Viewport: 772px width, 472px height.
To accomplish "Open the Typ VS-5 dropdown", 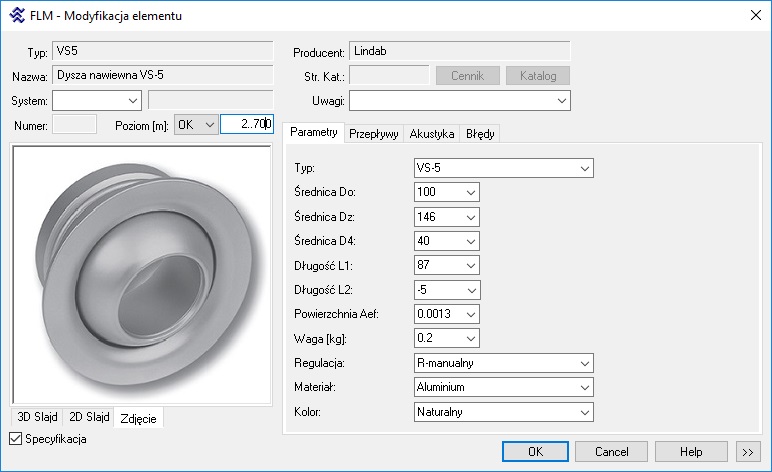I will [x=504, y=168].
